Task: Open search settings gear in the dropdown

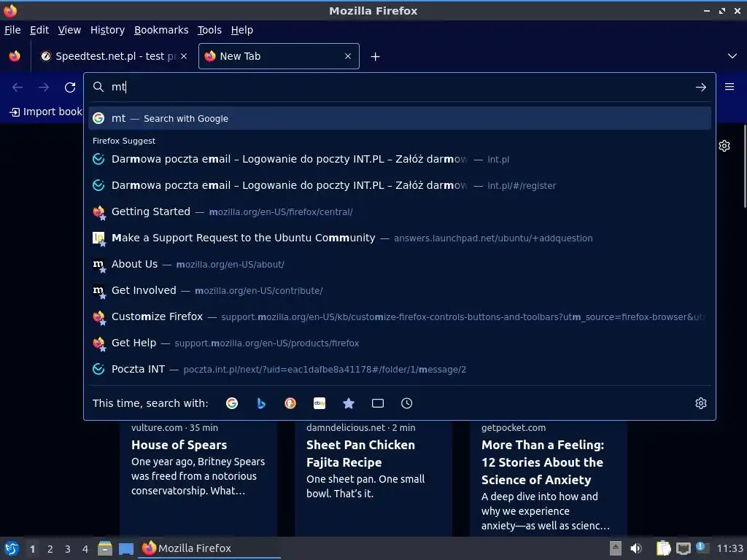Action: coord(701,403)
